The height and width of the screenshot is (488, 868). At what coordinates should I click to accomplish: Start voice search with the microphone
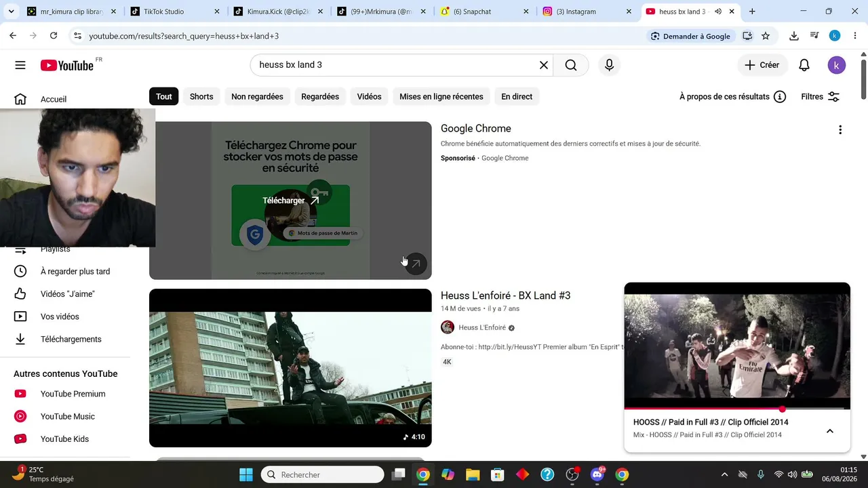tap(609, 65)
